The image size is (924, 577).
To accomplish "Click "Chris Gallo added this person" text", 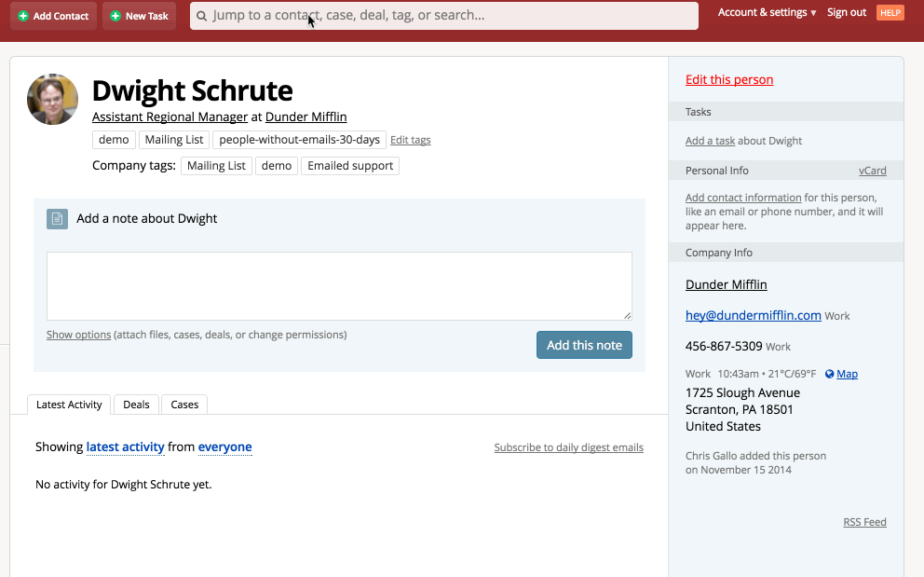I will 755,456.
